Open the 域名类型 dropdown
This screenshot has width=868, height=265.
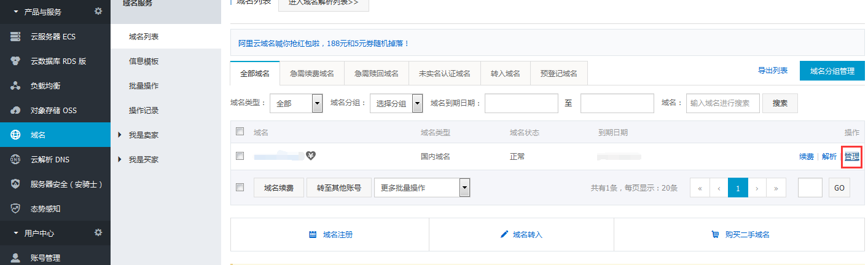[x=296, y=103]
